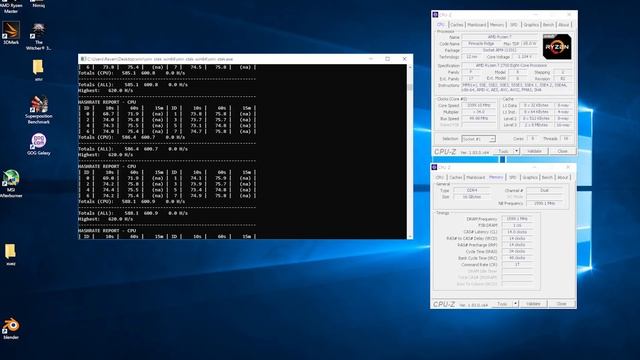Click the Command Rate (CR) 1T value
This screenshot has width=640, height=360.
click(517, 264)
